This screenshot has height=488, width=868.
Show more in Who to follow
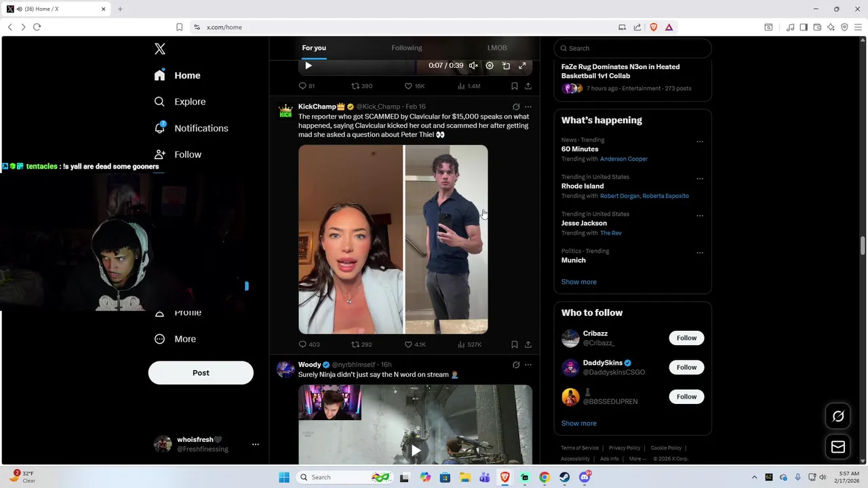point(578,424)
